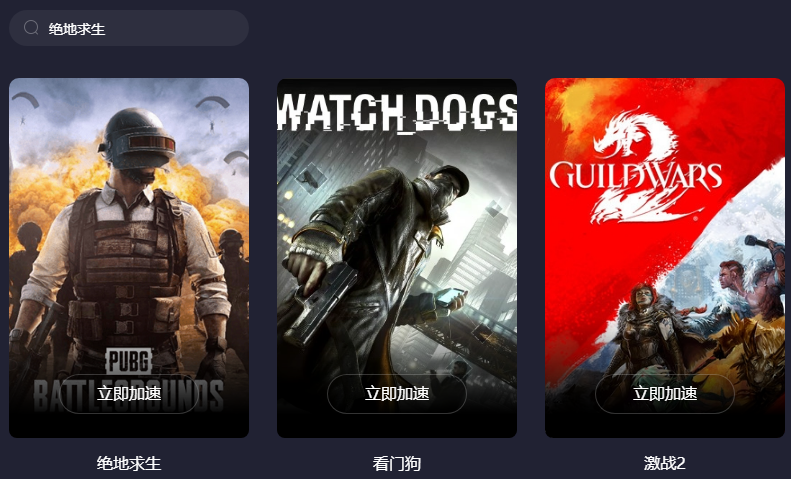Click the 看门狗 game title label
791x479 pixels.
point(397,463)
